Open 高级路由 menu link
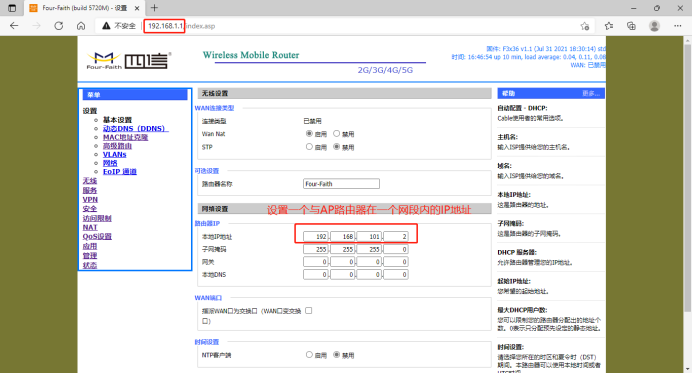Image resolution: width=692 pixels, height=374 pixels. point(117,146)
